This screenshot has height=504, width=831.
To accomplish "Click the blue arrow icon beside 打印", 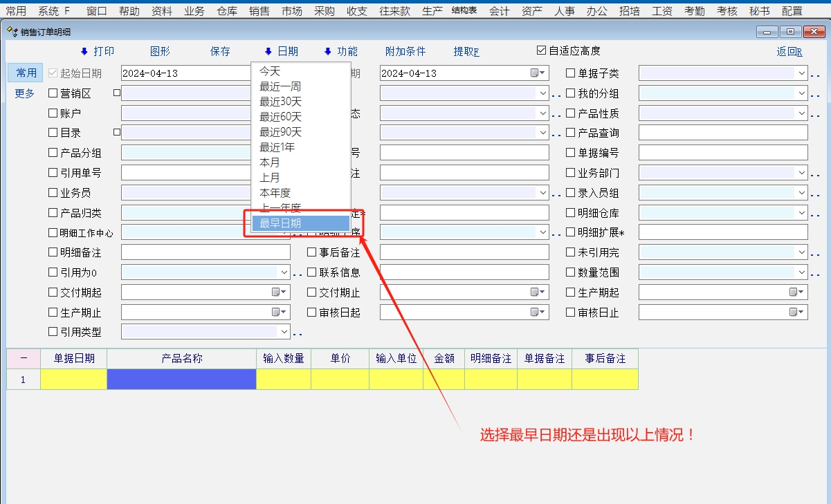I will (84, 52).
